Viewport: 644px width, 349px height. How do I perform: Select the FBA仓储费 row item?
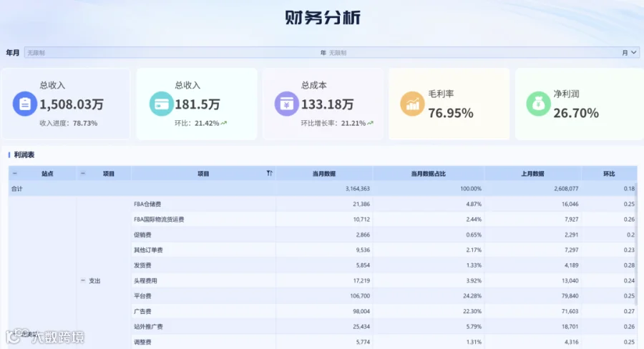(x=147, y=204)
